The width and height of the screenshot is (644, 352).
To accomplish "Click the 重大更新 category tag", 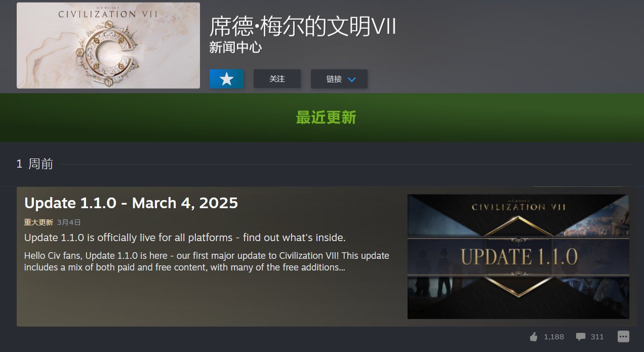I will (x=38, y=222).
